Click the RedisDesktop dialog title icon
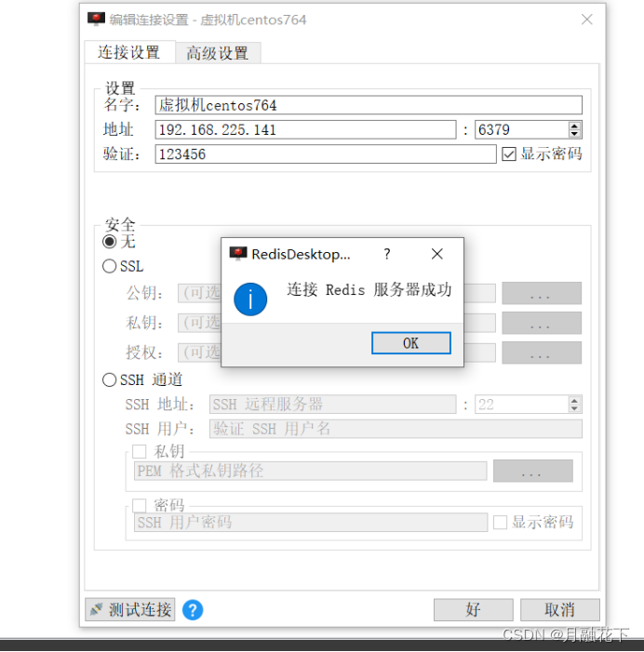The image size is (644, 652). pos(238,253)
